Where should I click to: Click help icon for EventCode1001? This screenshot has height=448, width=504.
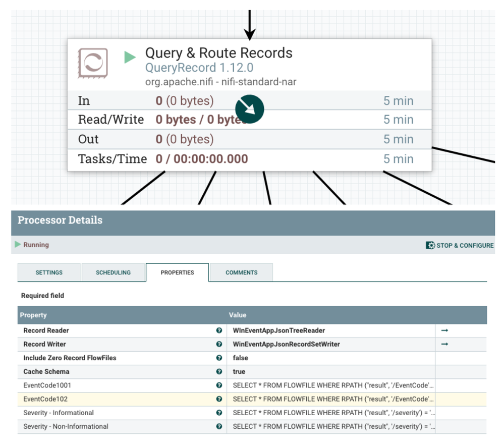[219, 385]
